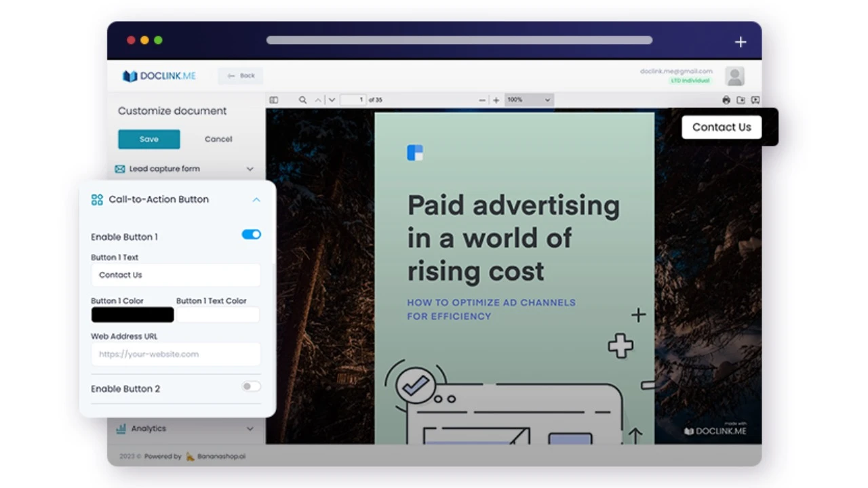
Task: Pick the black Button 1 Color swatch
Action: pyautogui.click(x=132, y=314)
